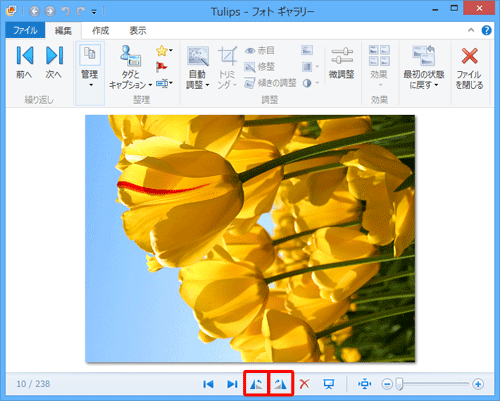Open the ファイル menu tab
Viewport: 500px width, 401px height.
click(x=25, y=31)
